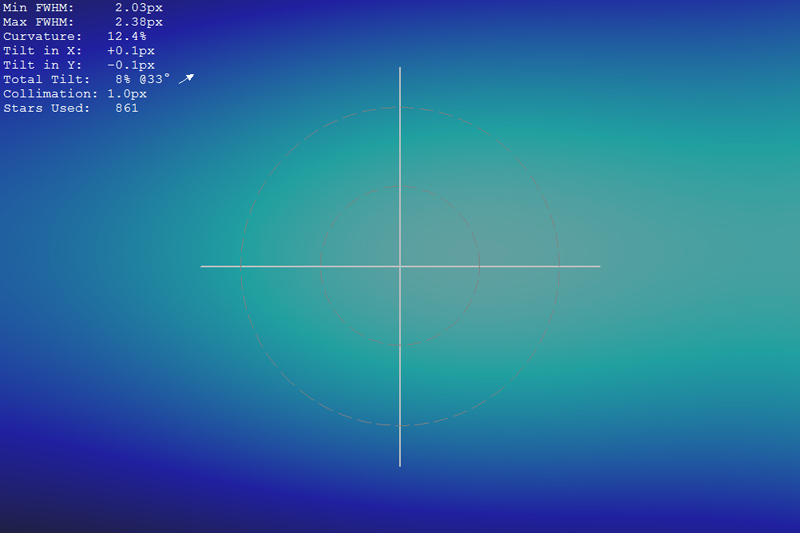This screenshot has width=800, height=533.
Task: Select the 12.4% curvature value
Action: (127, 36)
